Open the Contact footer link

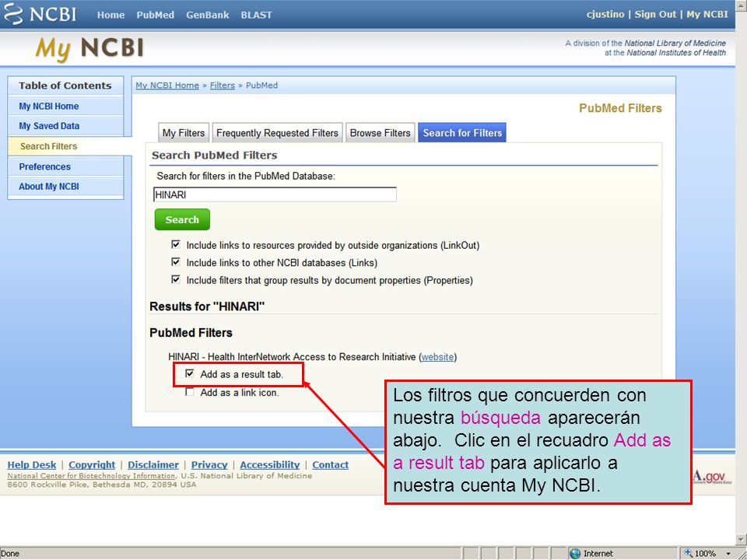click(x=330, y=465)
